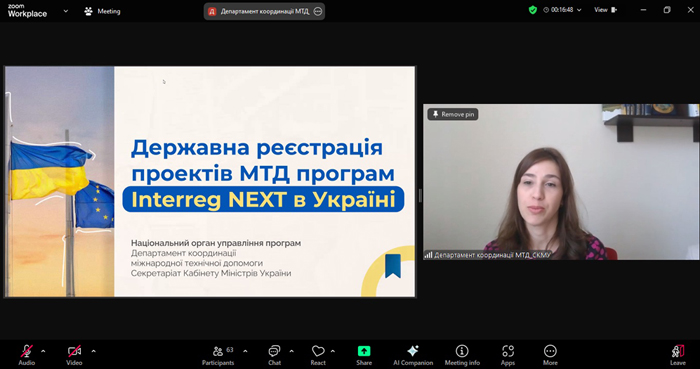Screen dimensions: 700x369
Task: Expand the audio options arrow next to Audio
Action: coord(43,351)
